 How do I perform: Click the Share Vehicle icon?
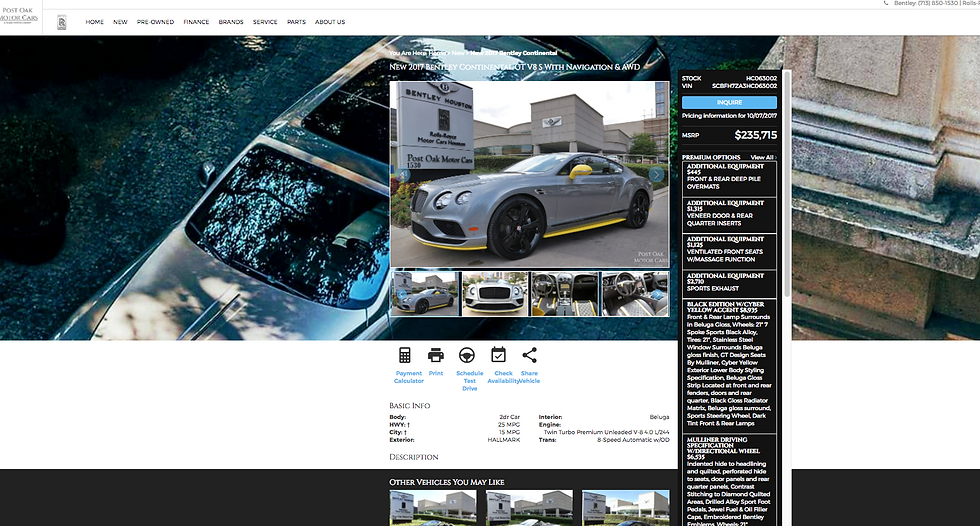529,355
